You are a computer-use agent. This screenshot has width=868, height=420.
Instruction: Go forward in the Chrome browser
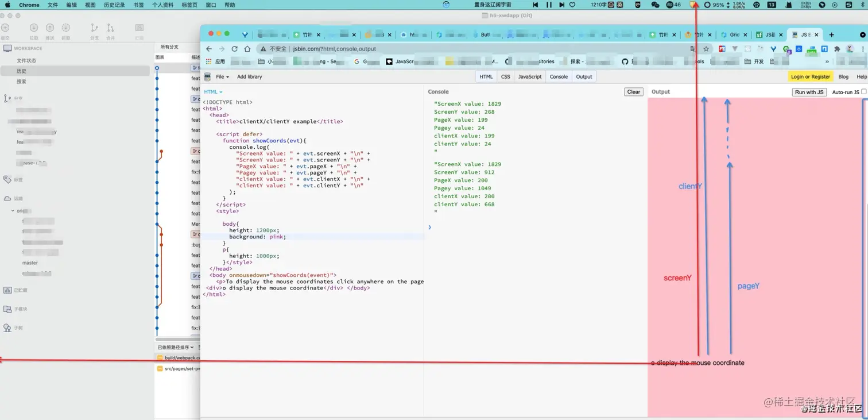222,49
